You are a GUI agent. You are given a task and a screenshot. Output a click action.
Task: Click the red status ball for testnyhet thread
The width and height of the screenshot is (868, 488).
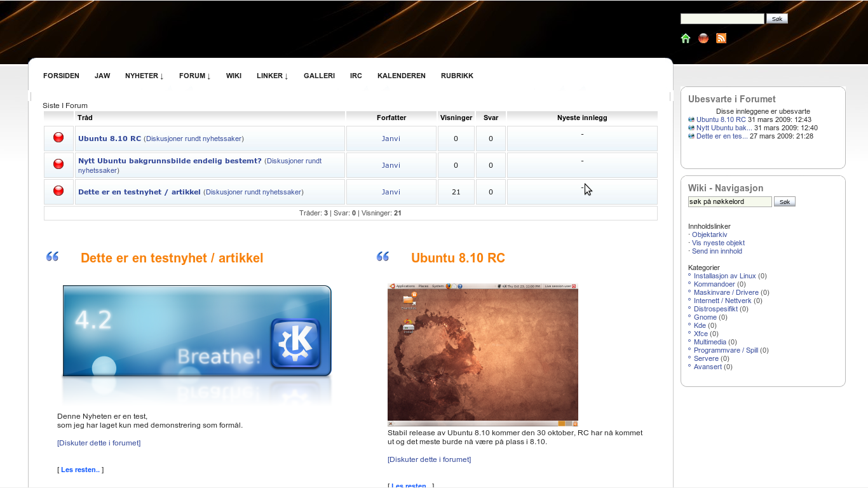click(x=58, y=191)
